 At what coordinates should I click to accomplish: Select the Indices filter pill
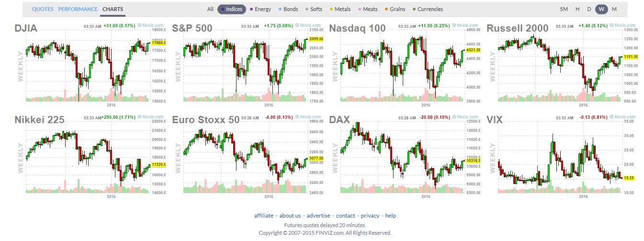(x=232, y=9)
